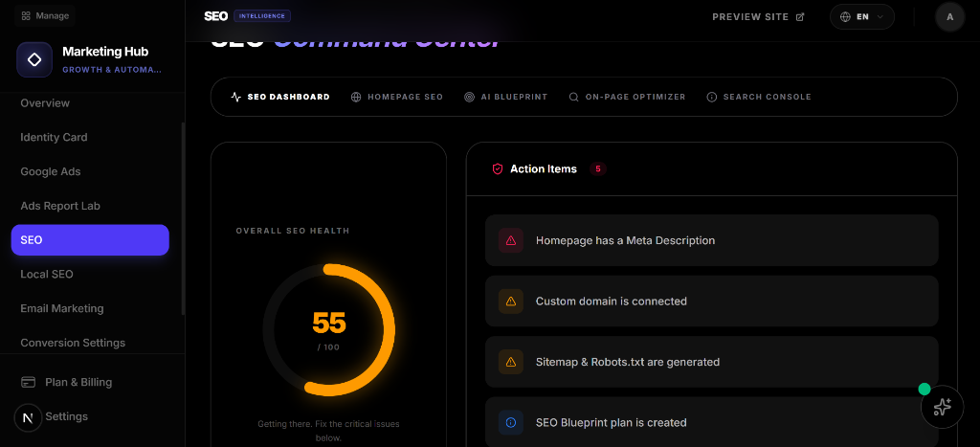The width and height of the screenshot is (980, 447).
Task: Select the SEO sidebar item
Action: click(90, 240)
